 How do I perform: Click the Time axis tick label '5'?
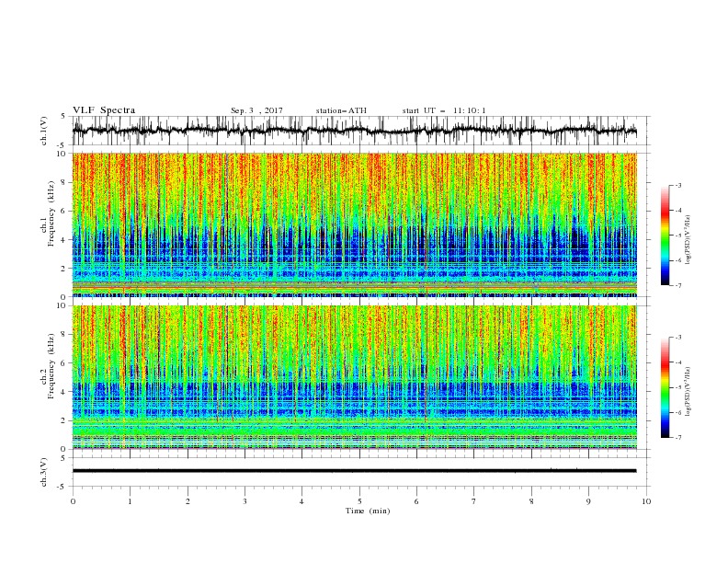click(x=359, y=501)
